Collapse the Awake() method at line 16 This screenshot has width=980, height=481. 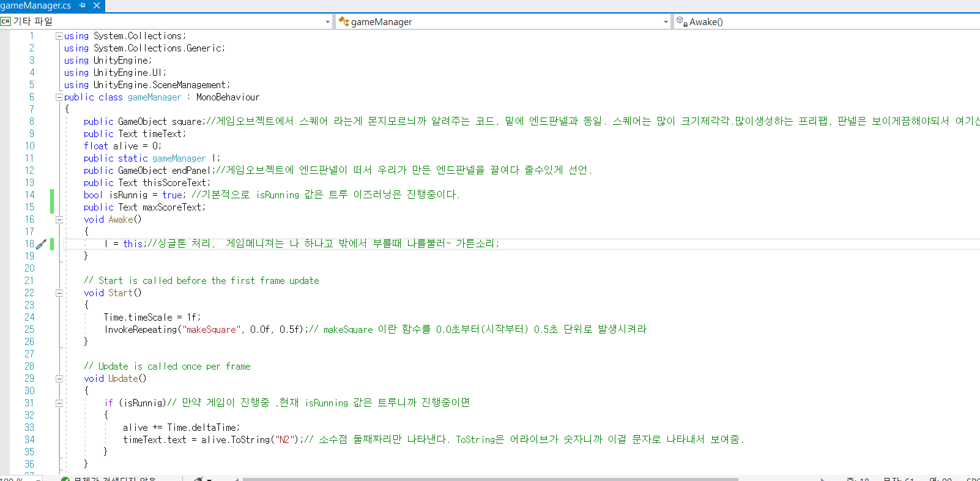pos(59,220)
